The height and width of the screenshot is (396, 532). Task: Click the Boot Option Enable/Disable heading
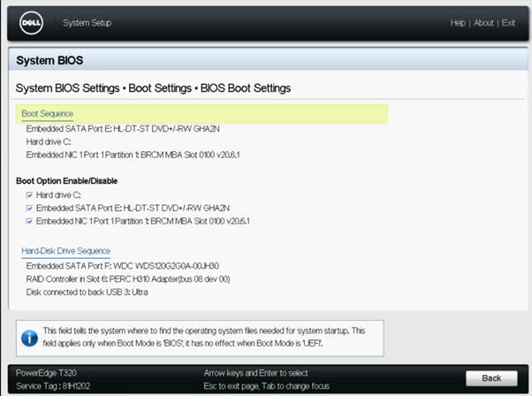coord(67,181)
